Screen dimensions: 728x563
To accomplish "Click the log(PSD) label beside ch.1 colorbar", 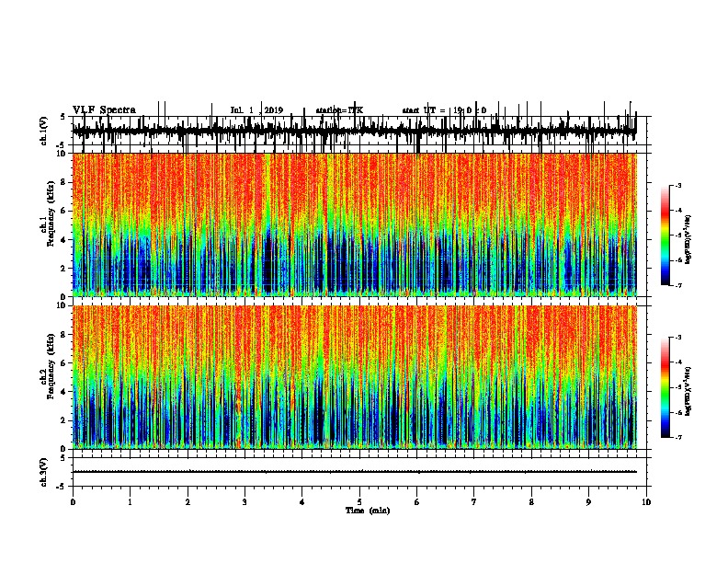I will (x=688, y=240).
